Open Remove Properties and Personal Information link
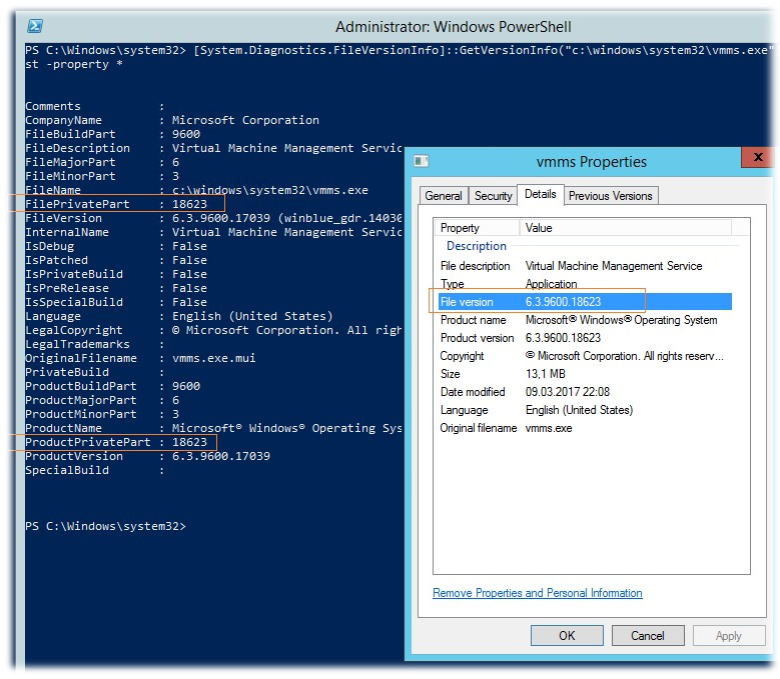Screen dimensions: 780x679 pyautogui.click(x=537, y=593)
